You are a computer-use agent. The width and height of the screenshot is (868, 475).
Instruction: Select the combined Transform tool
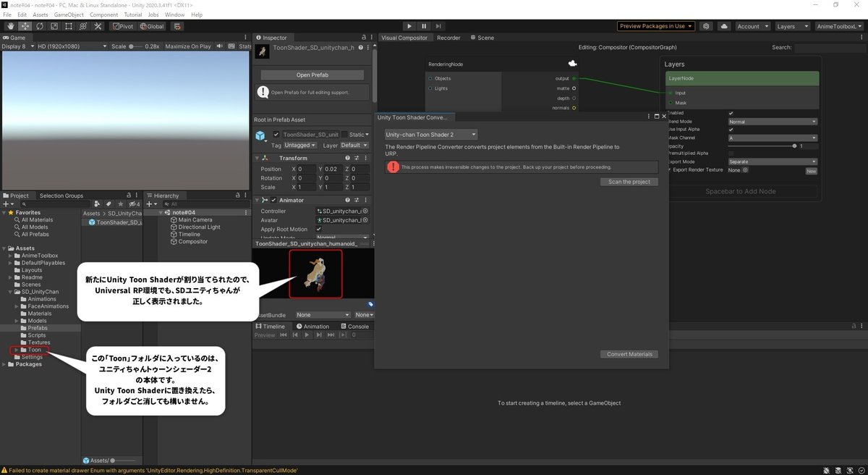82,26
